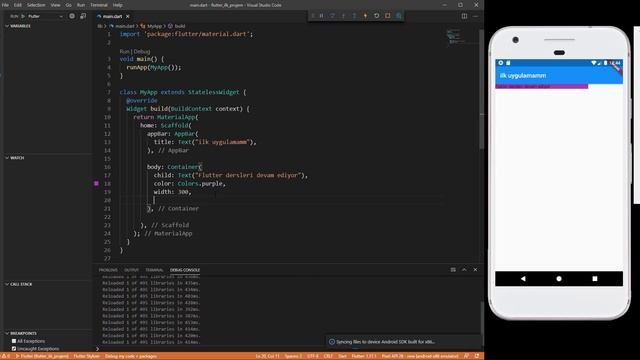Select the Debug Console panel tab
This screenshot has width=640, height=360.
point(184,270)
